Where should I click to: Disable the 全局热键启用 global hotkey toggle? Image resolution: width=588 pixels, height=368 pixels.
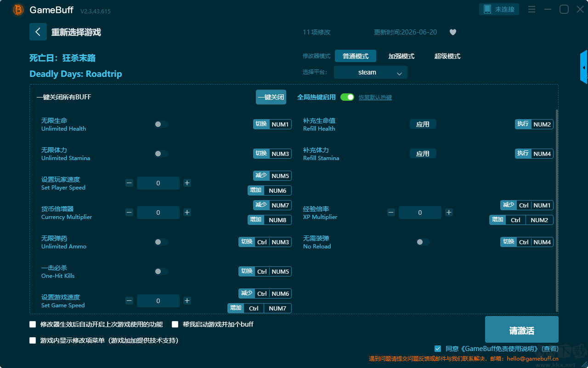(347, 97)
